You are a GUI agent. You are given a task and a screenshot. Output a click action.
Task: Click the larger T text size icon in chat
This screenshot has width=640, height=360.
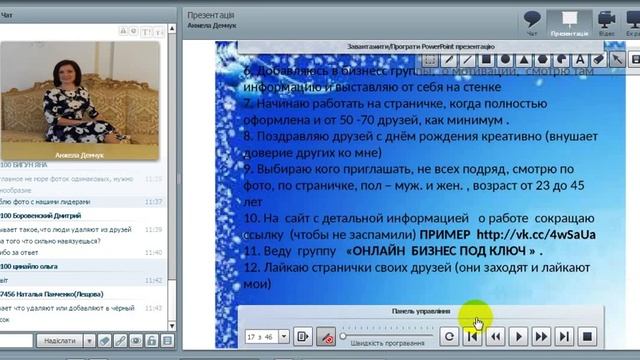(x=146, y=31)
